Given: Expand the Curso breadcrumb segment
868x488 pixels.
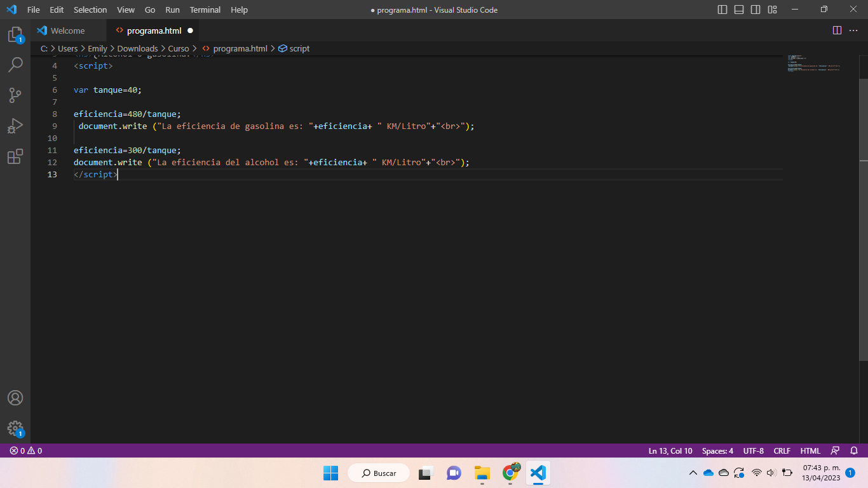Looking at the screenshot, I should point(179,48).
